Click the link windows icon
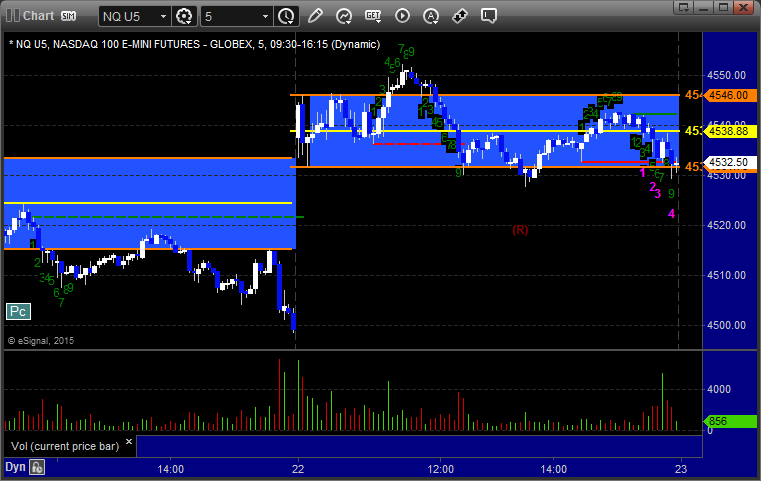Viewport: 761px width, 481px height. 460,16
